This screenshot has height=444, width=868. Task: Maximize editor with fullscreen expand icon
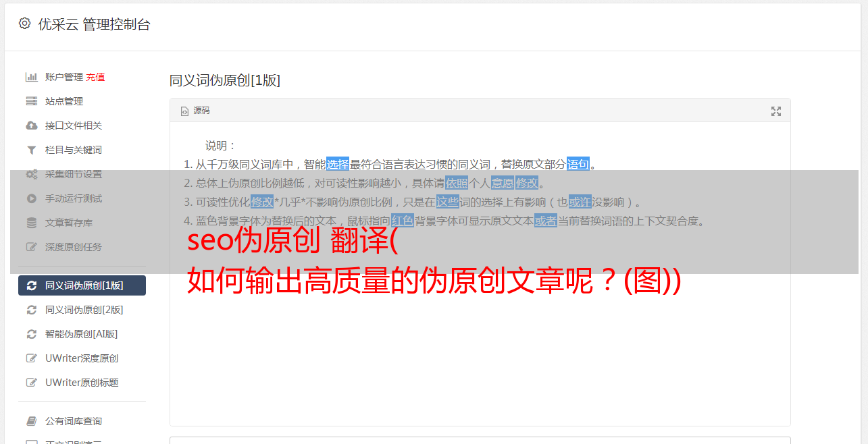[x=776, y=111]
